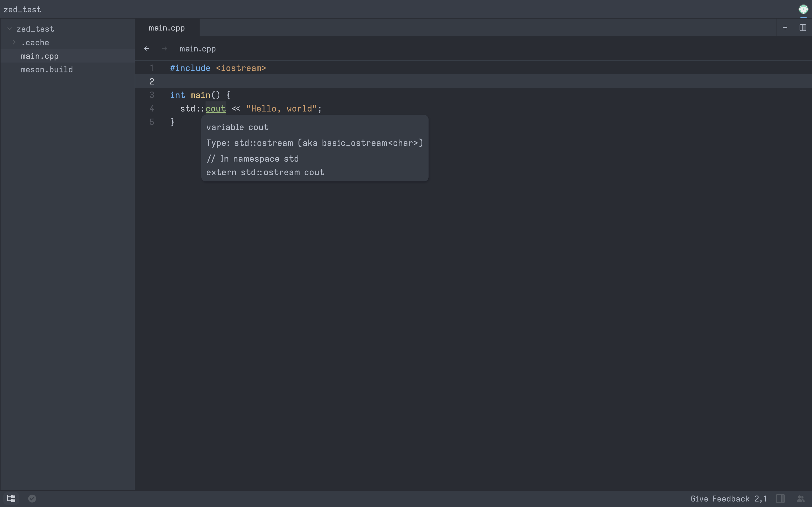Select main.cpp in the file tree
This screenshot has width=812, height=507.
(39, 56)
